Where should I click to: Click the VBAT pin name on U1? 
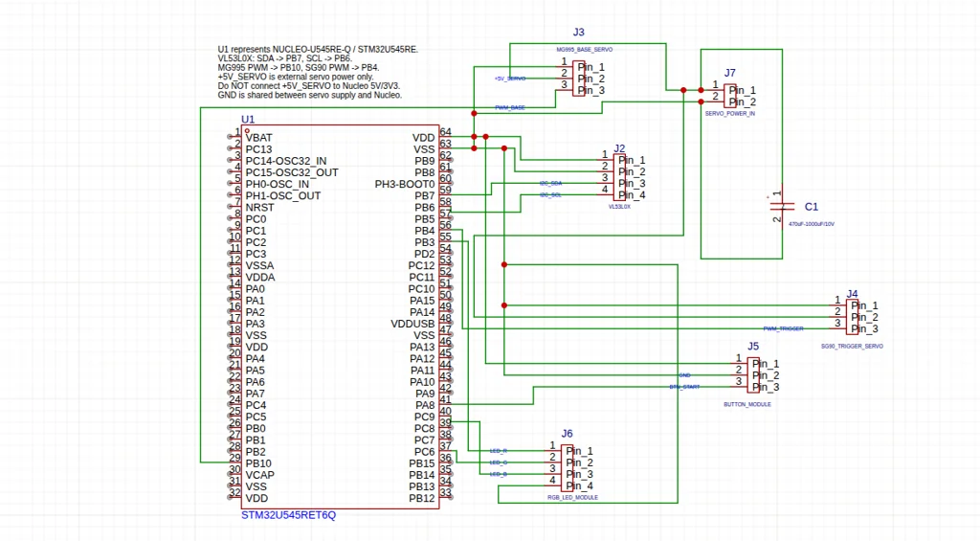[x=258, y=138]
